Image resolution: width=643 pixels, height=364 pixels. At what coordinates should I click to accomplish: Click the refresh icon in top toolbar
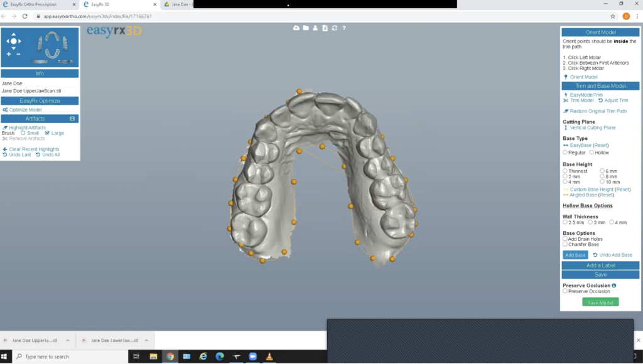click(x=335, y=28)
